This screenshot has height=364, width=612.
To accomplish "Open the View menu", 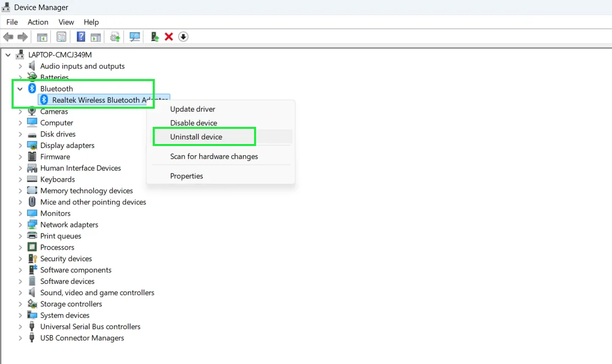I will click(x=66, y=22).
